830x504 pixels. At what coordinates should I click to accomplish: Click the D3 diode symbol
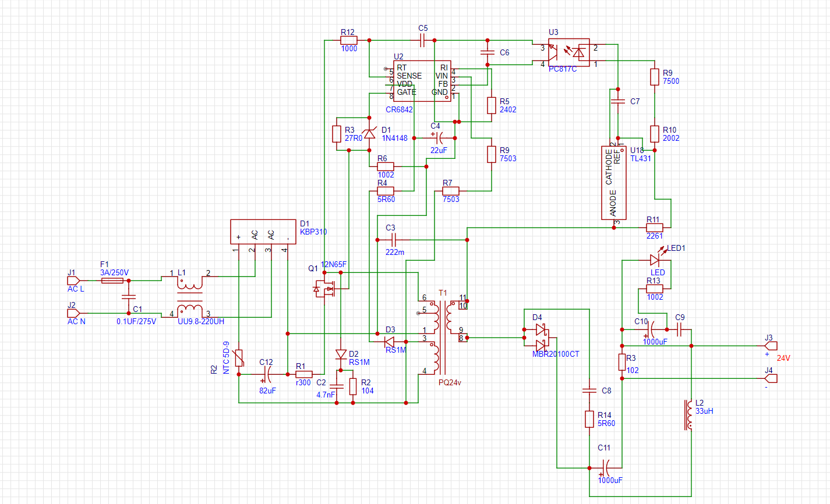(x=390, y=341)
